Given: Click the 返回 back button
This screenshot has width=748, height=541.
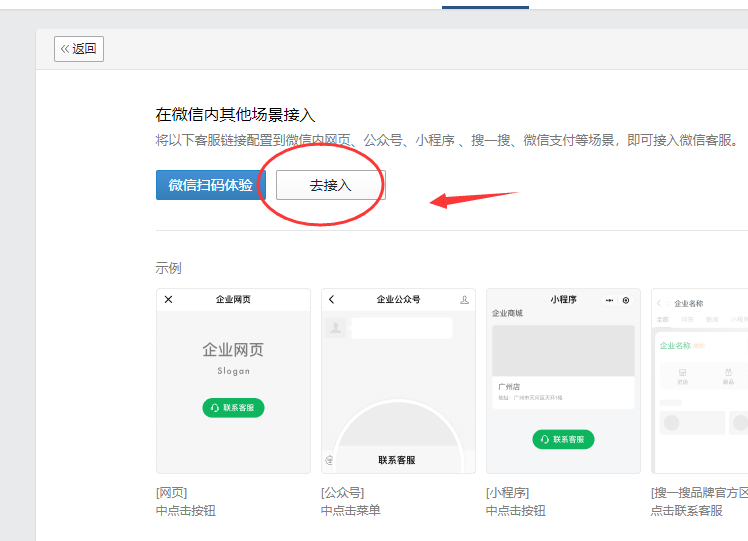Looking at the screenshot, I should click(x=79, y=49).
